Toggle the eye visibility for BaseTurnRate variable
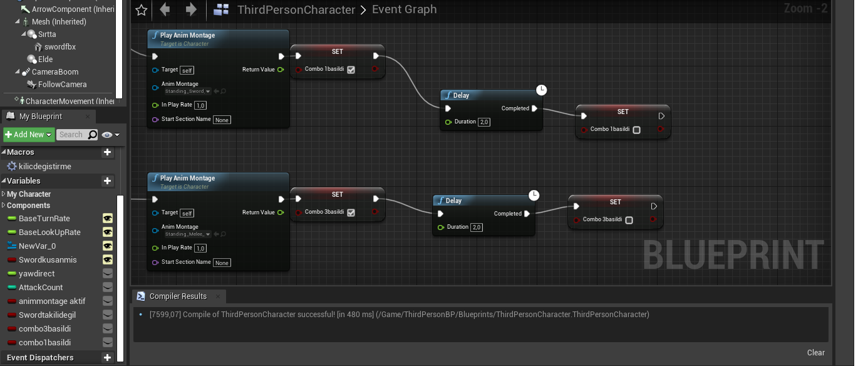 point(108,219)
